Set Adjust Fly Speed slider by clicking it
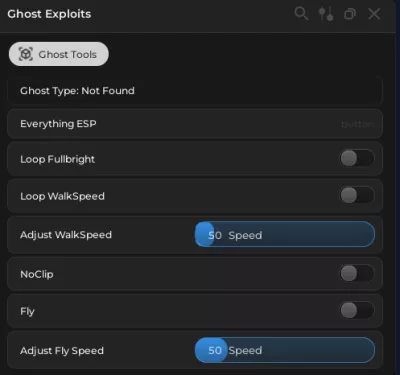The height and width of the screenshot is (375, 400). pyautogui.click(x=285, y=350)
